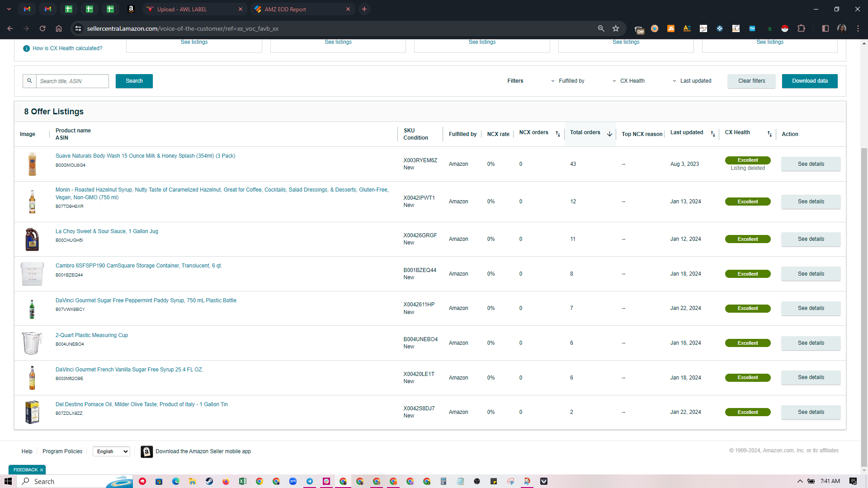Click the Download data button
Image resolution: width=868 pixels, height=488 pixels.
pos(810,81)
